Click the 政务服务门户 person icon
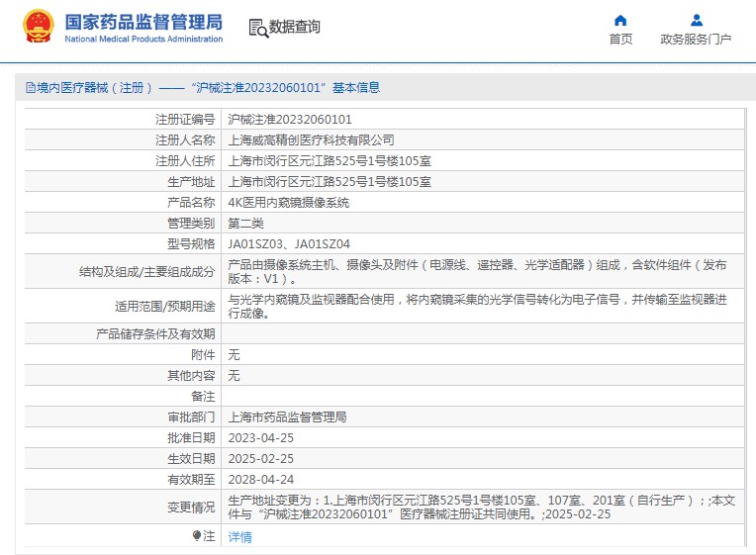Viewport: 756px width, 555px height. (697, 20)
